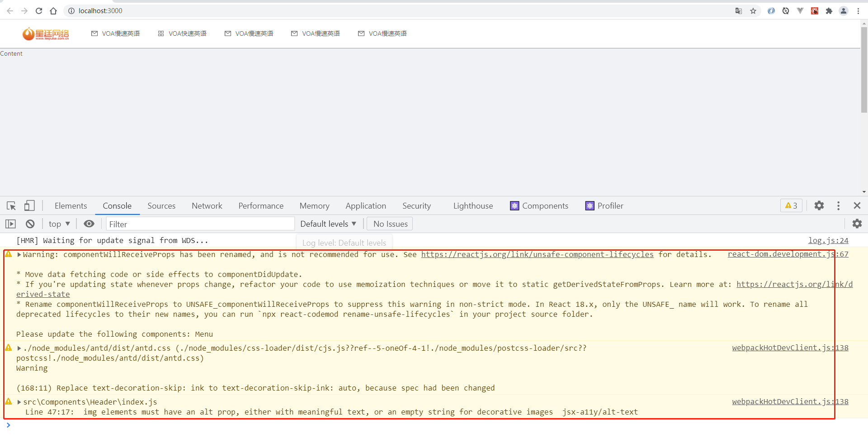Open the circular sync arrows extension

click(x=786, y=11)
